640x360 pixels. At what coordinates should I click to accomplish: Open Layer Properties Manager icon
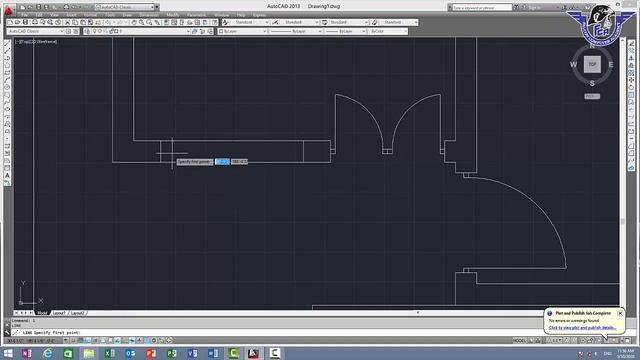[87, 31]
